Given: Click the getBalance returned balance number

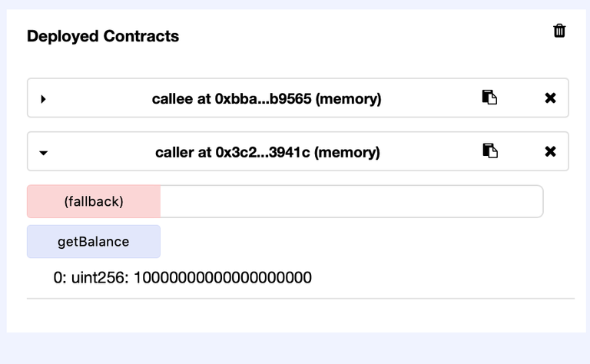Looking at the screenshot, I should tap(223, 277).
